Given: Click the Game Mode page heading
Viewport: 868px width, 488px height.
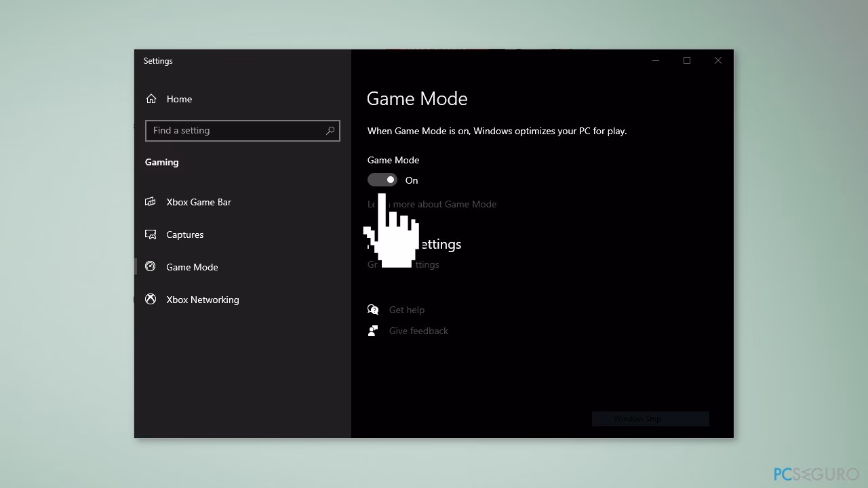Looking at the screenshot, I should [x=417, y=99].
